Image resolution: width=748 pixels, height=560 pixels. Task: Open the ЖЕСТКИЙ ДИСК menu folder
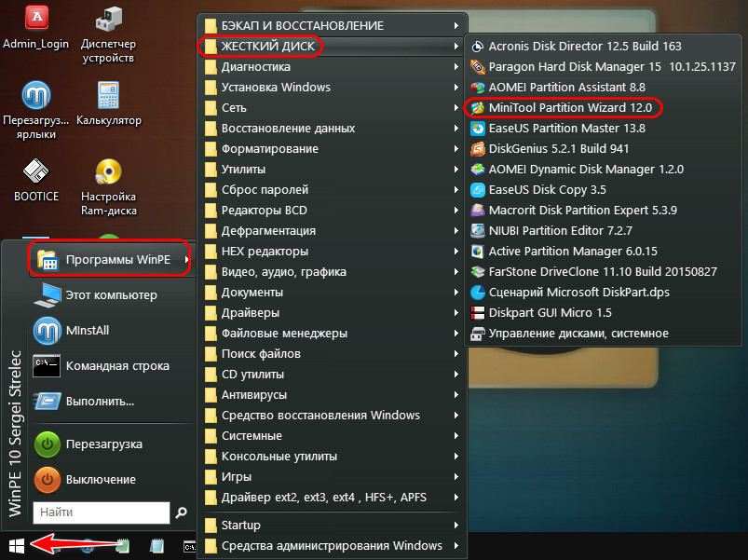pos(332,47)
